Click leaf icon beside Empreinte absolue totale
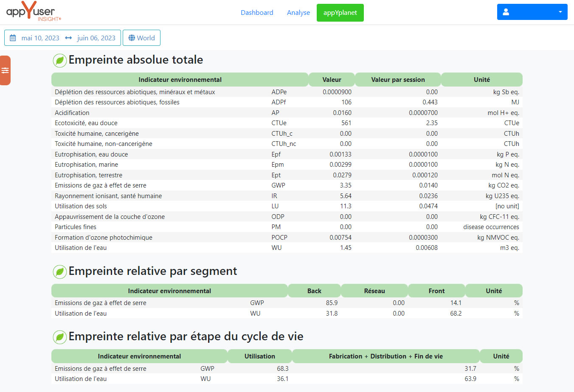 tap(60, 61)
